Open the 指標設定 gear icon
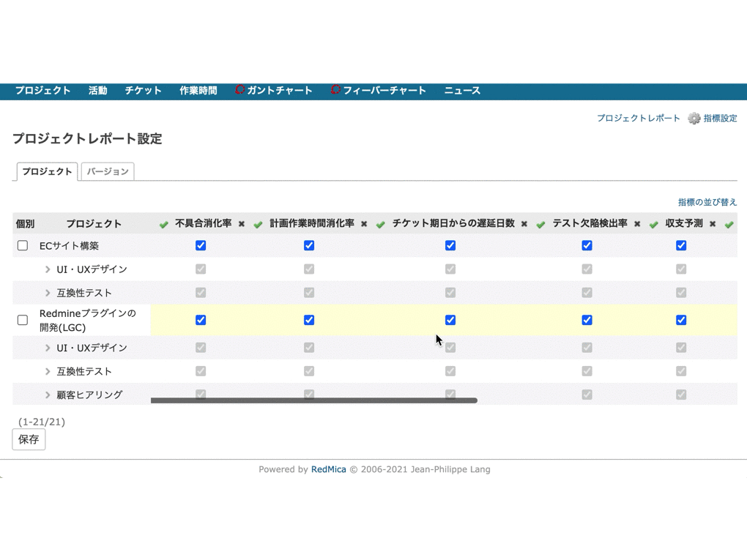Image resolution: width=747 pixels, height=560 pixels. 694,118
